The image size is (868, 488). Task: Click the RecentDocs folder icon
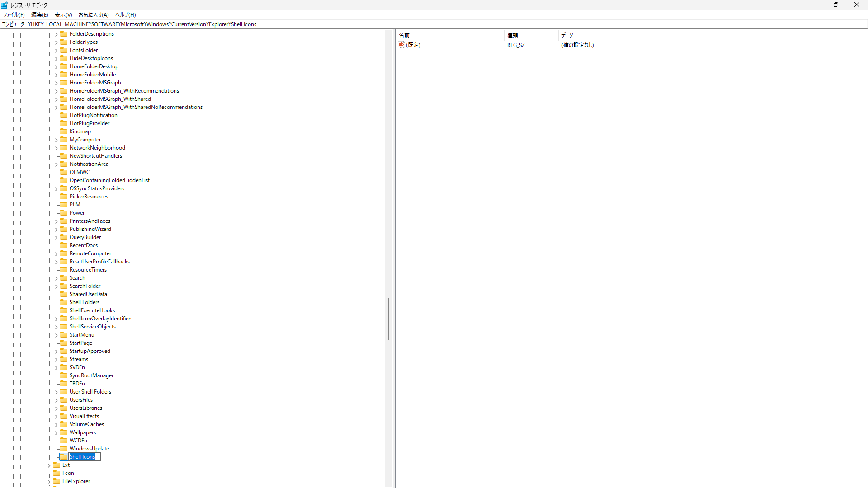[64, 245]
